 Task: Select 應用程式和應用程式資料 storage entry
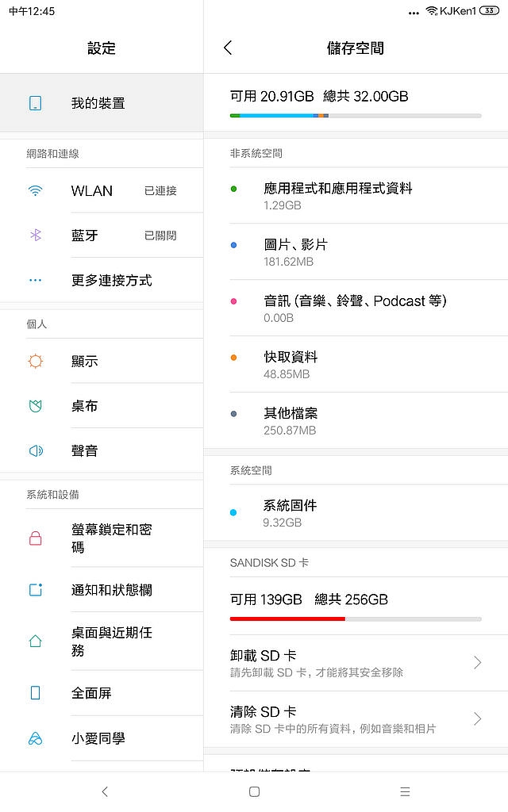click(x=356, y=196)
